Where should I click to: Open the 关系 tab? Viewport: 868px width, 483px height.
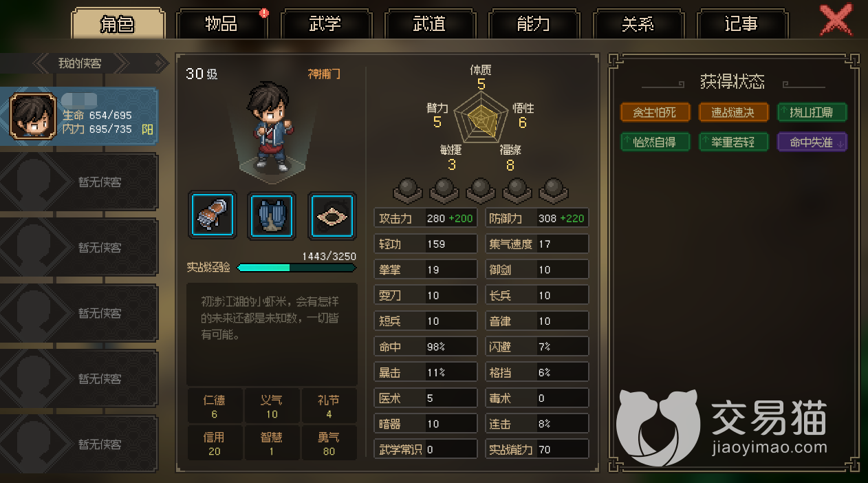pos(638,24)
